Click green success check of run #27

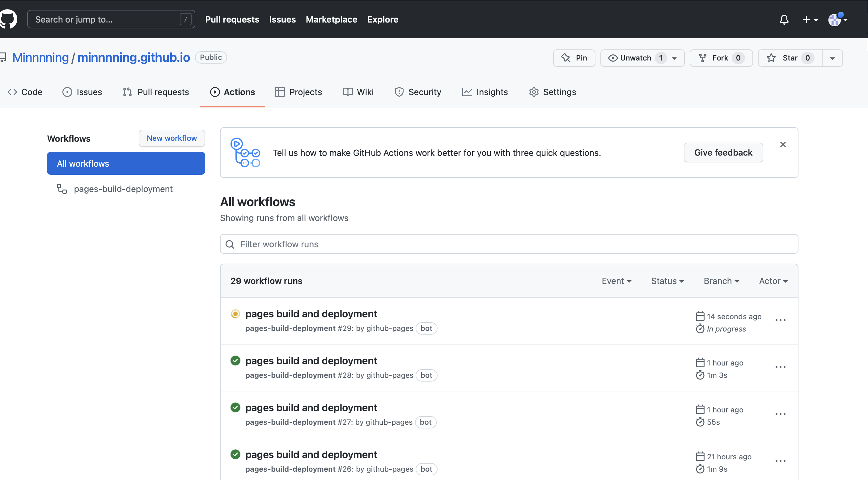[x=235, y=407]
